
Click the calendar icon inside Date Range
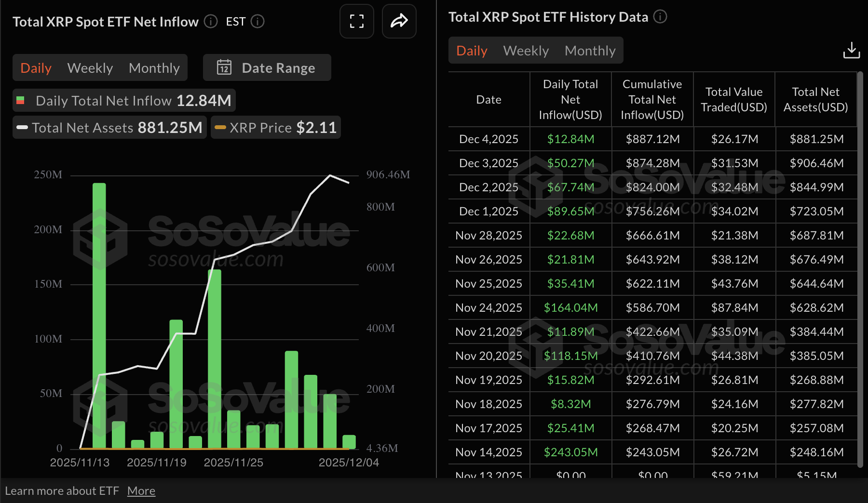coord(225,67)
